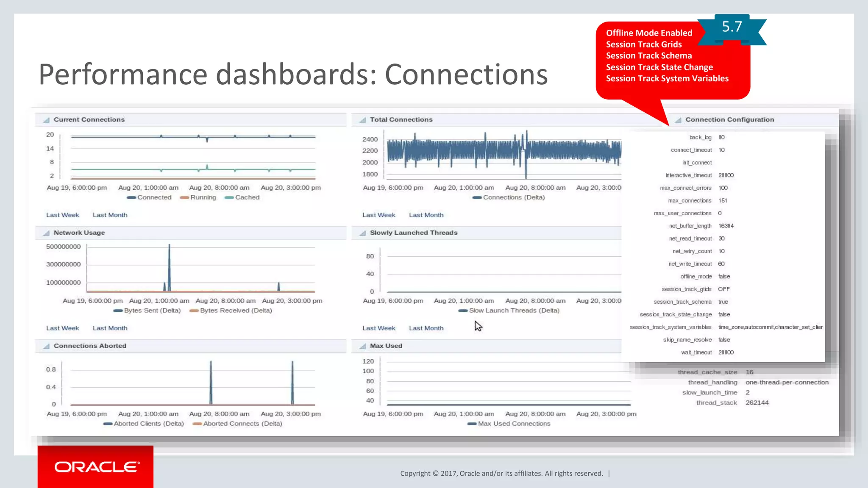Select the thread_stack value 262144
868x488 pixels.
[x=757, y=403]
